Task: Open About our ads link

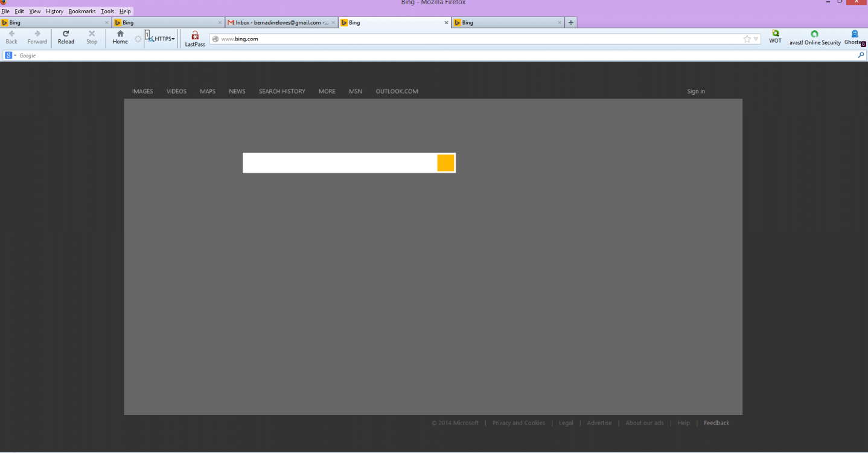Action: [x=645, y=423]
